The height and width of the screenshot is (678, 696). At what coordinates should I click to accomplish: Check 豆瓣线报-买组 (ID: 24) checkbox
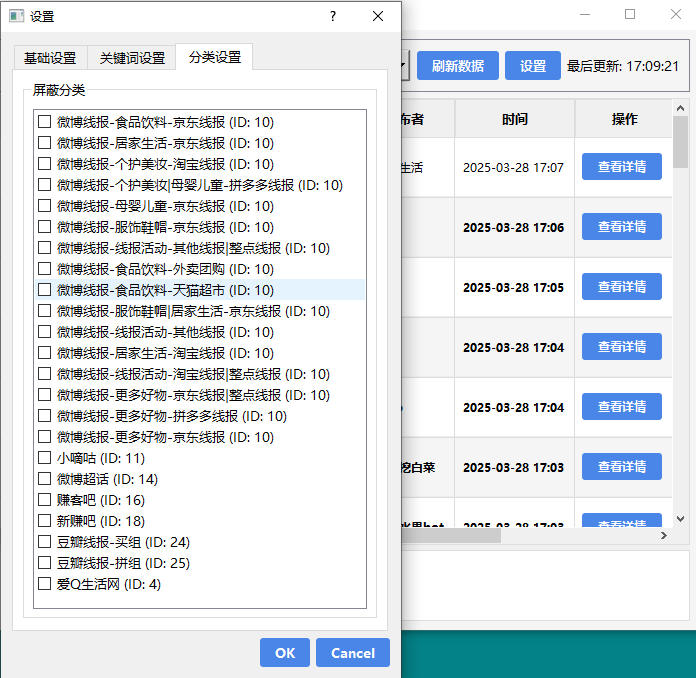44,542
